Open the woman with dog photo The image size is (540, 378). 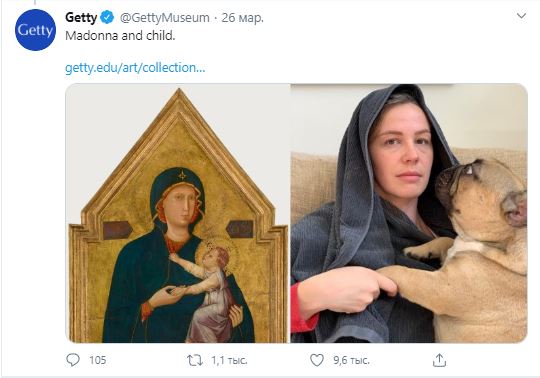click(409, 213)
